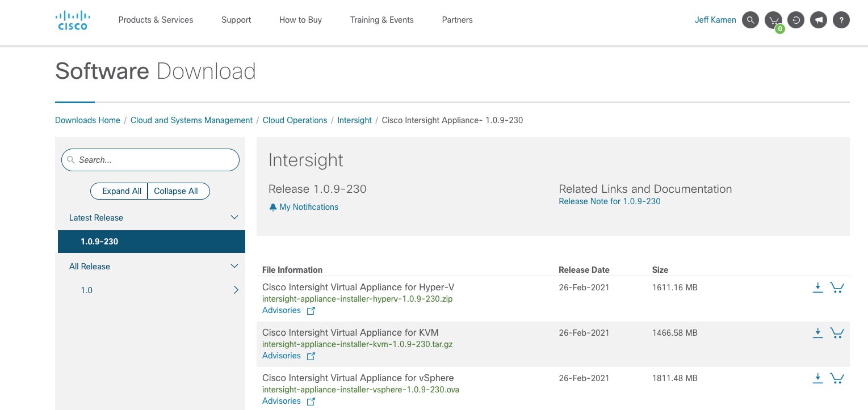The height and width of the screenshot is (410, 868).
Task: Collapse the Latest Release section chevron
Action: click(234, 218)
